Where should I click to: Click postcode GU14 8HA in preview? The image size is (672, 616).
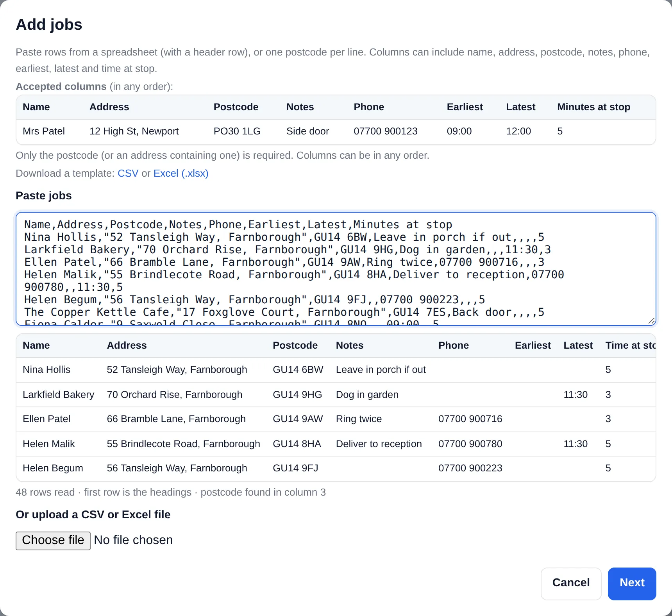[297, 444]
